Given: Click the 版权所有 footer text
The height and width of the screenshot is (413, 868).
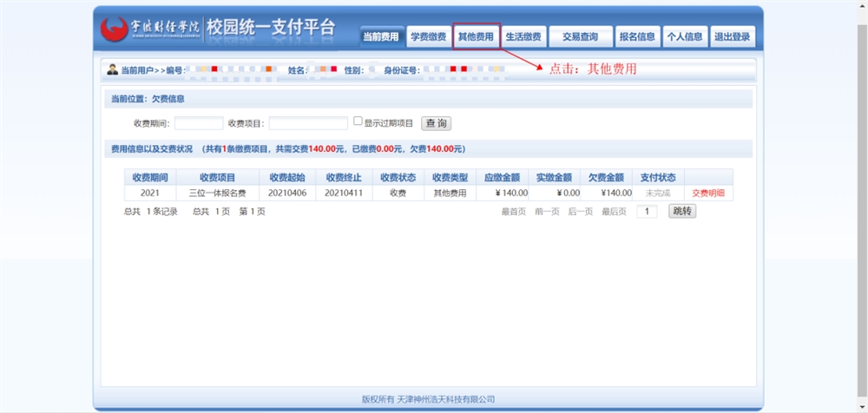Looking at the screenshot, I should 429,399.
